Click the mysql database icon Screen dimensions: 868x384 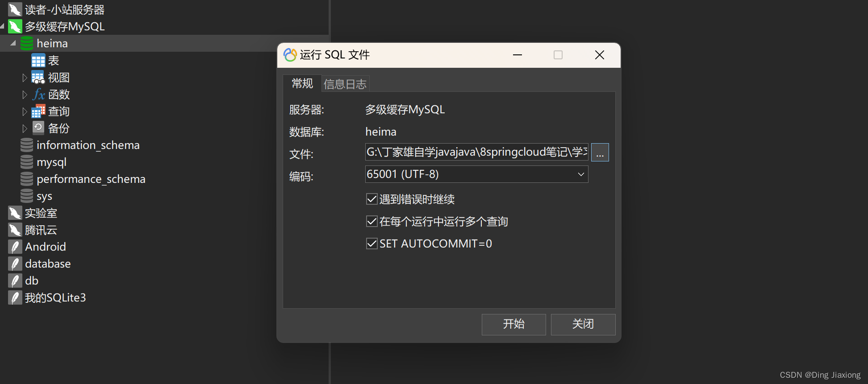27,162
